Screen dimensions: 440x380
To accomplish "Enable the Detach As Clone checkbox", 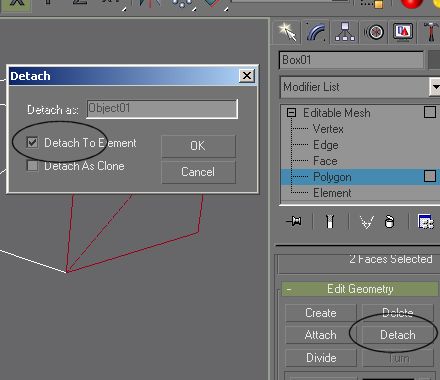I will [32, 166].
